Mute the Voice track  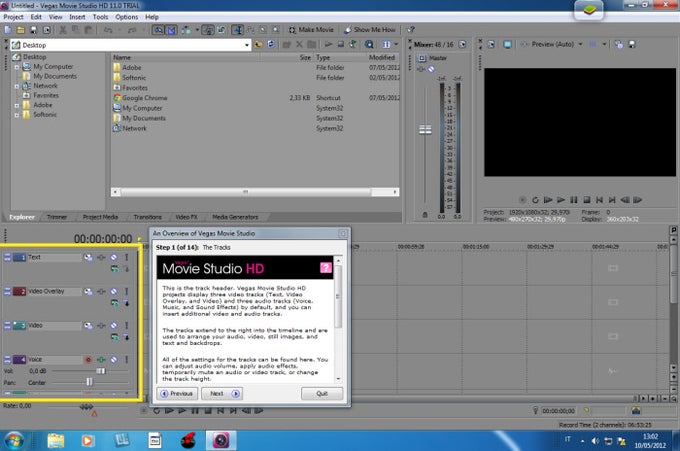(x=114, y=359)
